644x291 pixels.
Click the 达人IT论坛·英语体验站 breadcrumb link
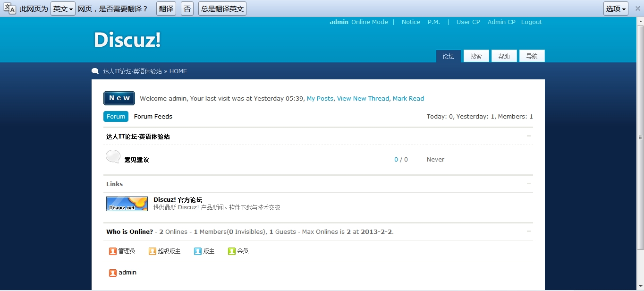tap(133, 71)
